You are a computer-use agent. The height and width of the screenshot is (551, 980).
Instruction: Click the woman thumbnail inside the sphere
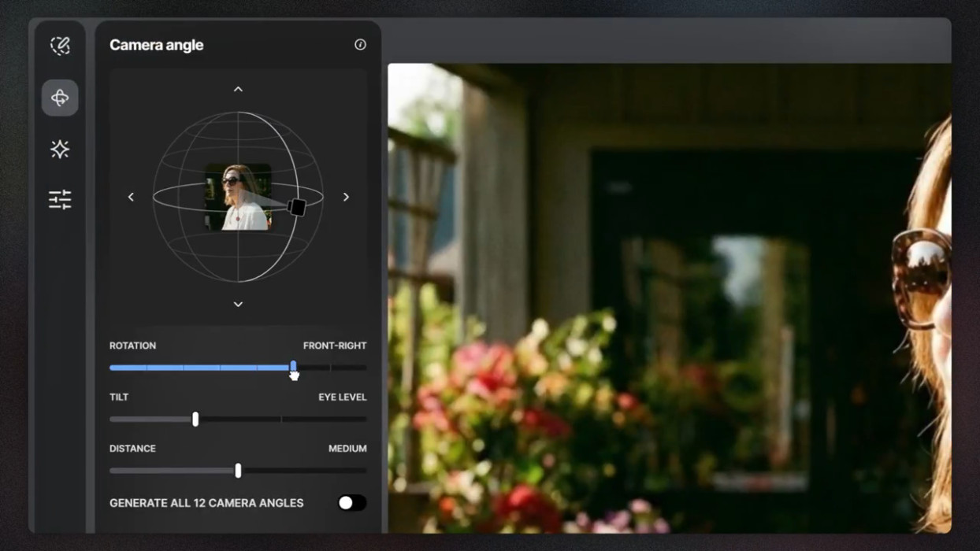238,197
